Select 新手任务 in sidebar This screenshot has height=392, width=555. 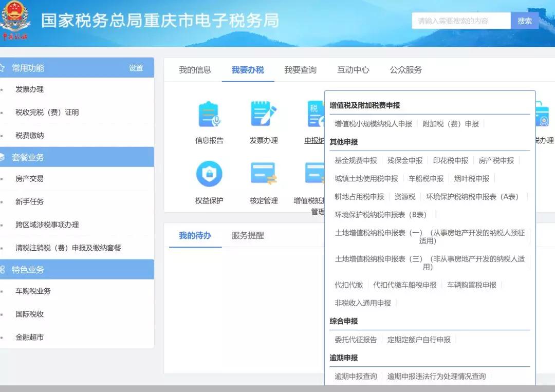(29, 202)
